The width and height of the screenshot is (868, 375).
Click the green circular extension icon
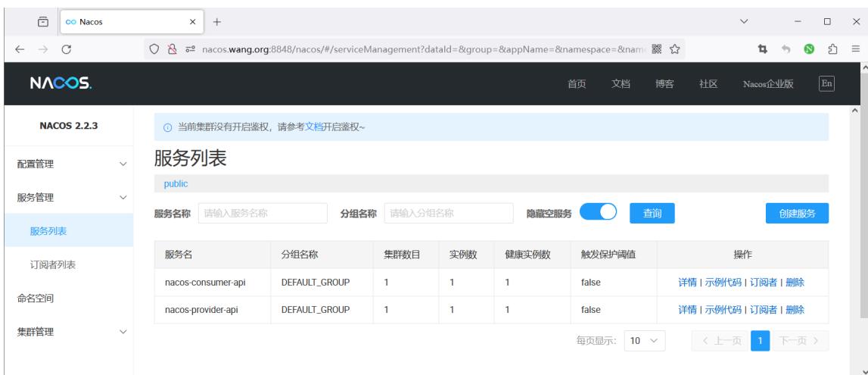tap(809, 49)
